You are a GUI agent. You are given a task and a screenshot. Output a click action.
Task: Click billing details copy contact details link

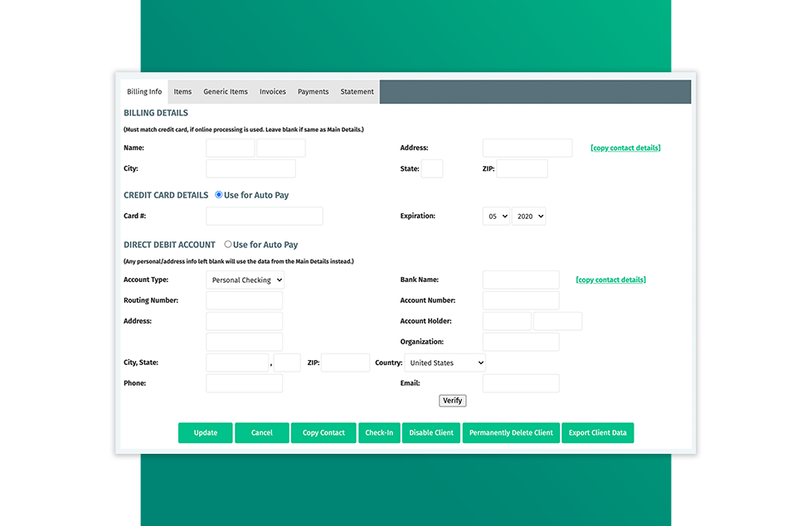[625, 148]
